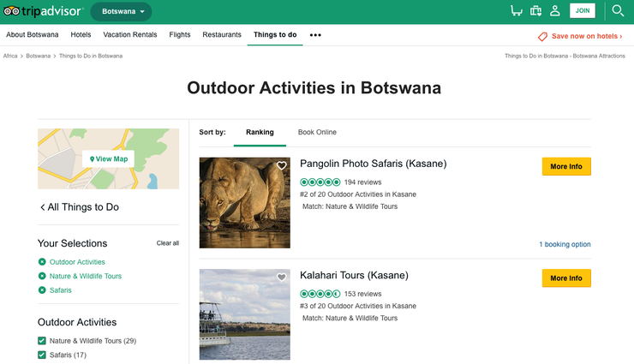634x364 pixels.
Task: Expand the more options ellipsis menu
Action: 315,35
